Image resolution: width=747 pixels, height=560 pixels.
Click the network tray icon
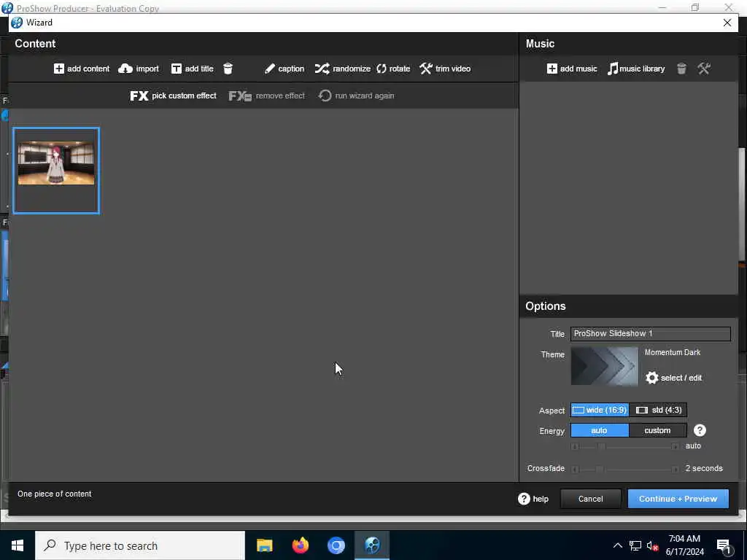coord(635,545)
